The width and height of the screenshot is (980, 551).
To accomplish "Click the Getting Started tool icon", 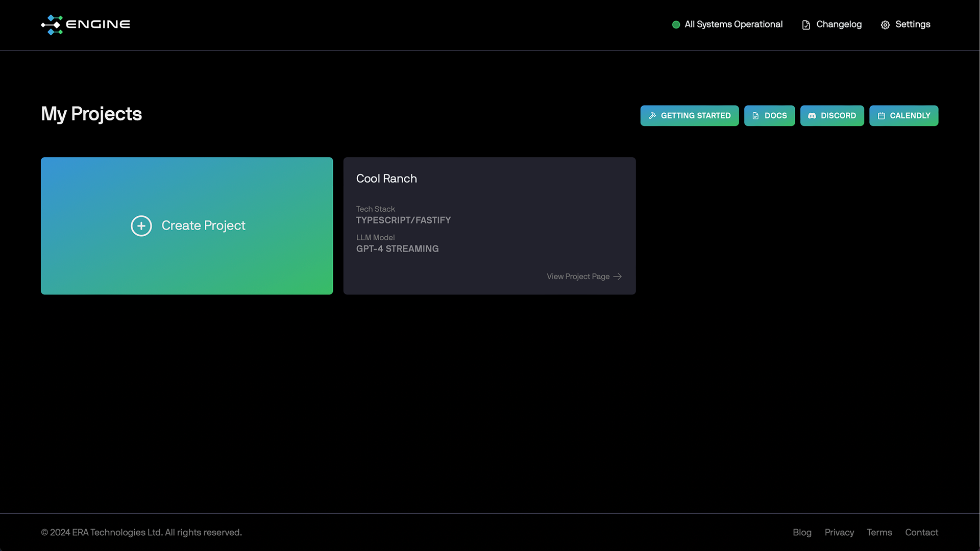I will (x=652, y=116).
